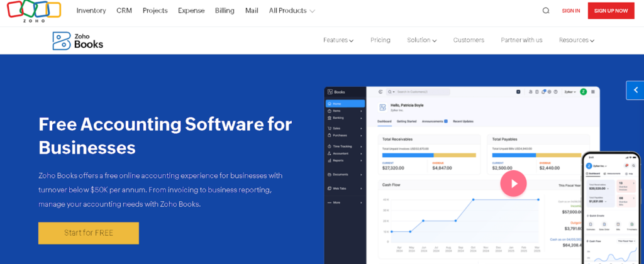The image size is (644, 264).
Task: Expand the All Products dropdown
Action: coord(292,11)
